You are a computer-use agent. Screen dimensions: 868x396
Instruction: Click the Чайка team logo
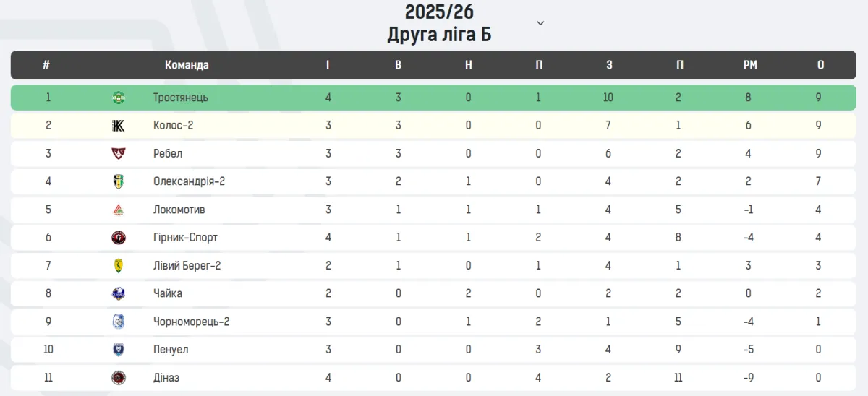click(x=118, y=293)
